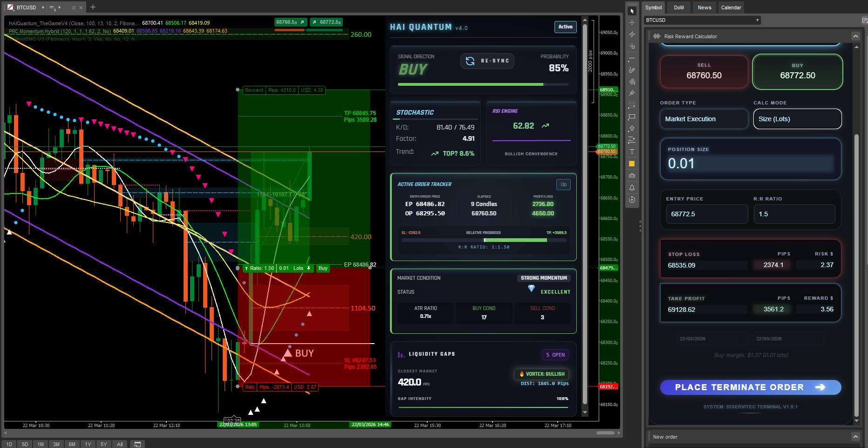Click the Place Terminate Order button

tap(750, 387)
